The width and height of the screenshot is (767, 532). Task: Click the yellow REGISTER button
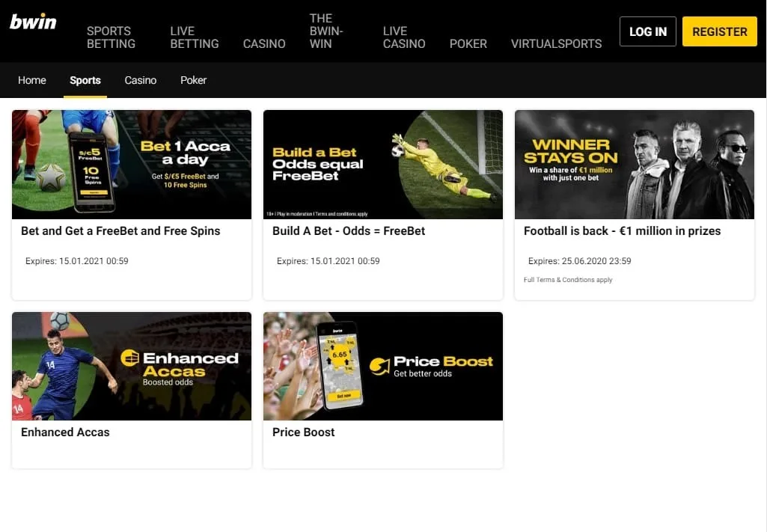coord(720,31)
